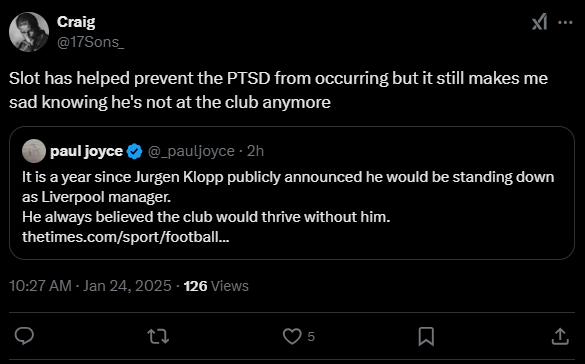Click the blue verified badge

[135, 151]
